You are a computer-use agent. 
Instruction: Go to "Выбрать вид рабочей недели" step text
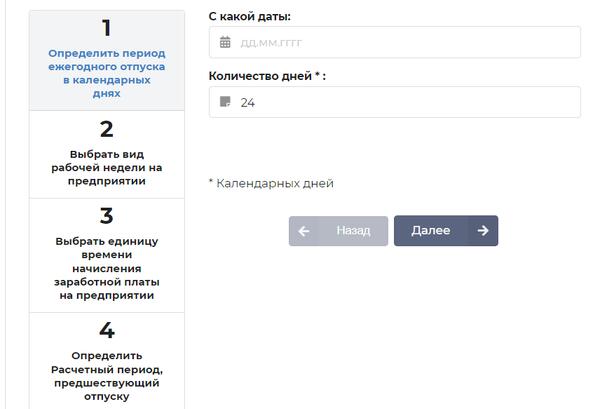pos(107,168)
